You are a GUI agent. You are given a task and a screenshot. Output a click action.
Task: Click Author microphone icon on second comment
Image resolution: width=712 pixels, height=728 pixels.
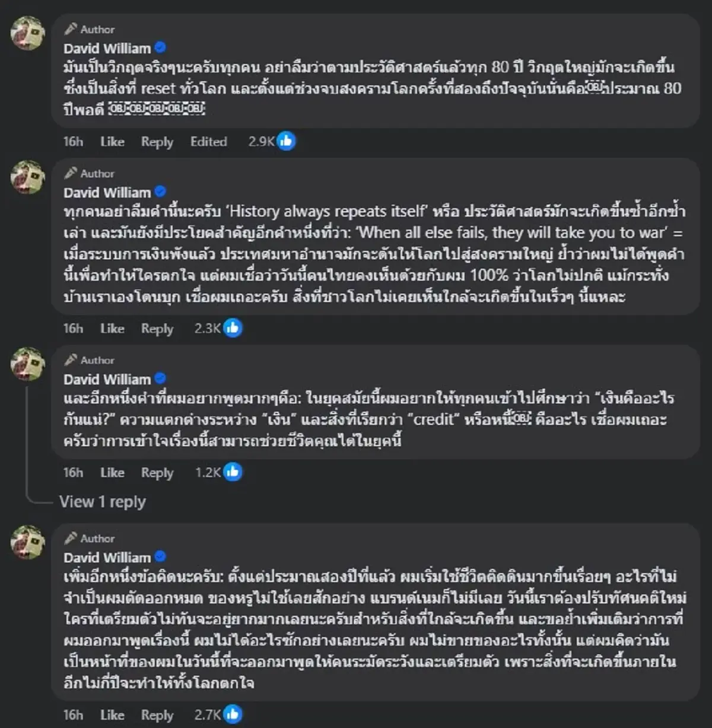coord(71,173)
